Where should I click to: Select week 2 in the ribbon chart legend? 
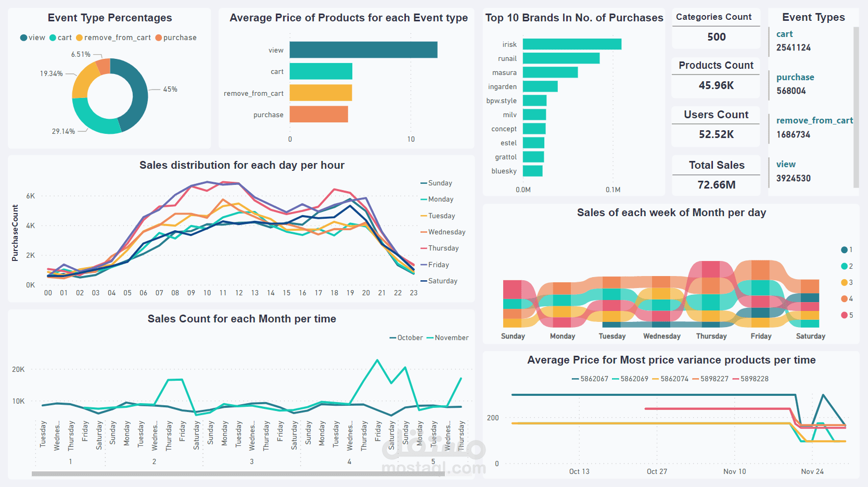tap(847, 266)
